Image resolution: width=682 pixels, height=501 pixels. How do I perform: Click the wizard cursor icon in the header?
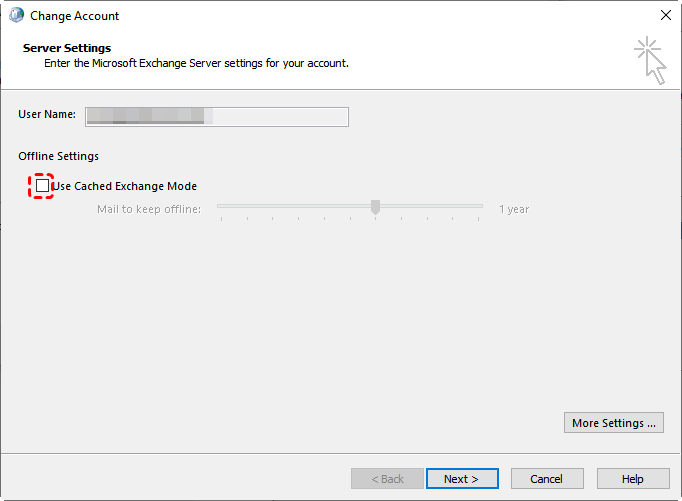click(649, 60)
